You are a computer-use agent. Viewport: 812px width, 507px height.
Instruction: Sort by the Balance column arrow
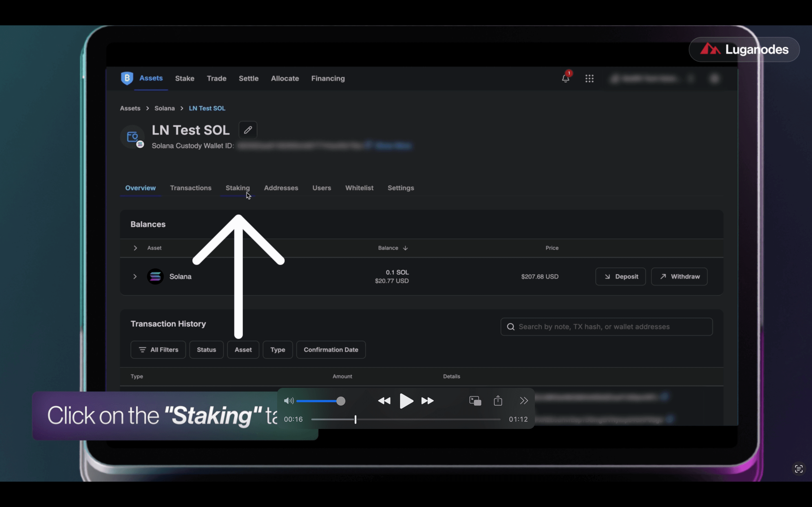tap(405, 248)
